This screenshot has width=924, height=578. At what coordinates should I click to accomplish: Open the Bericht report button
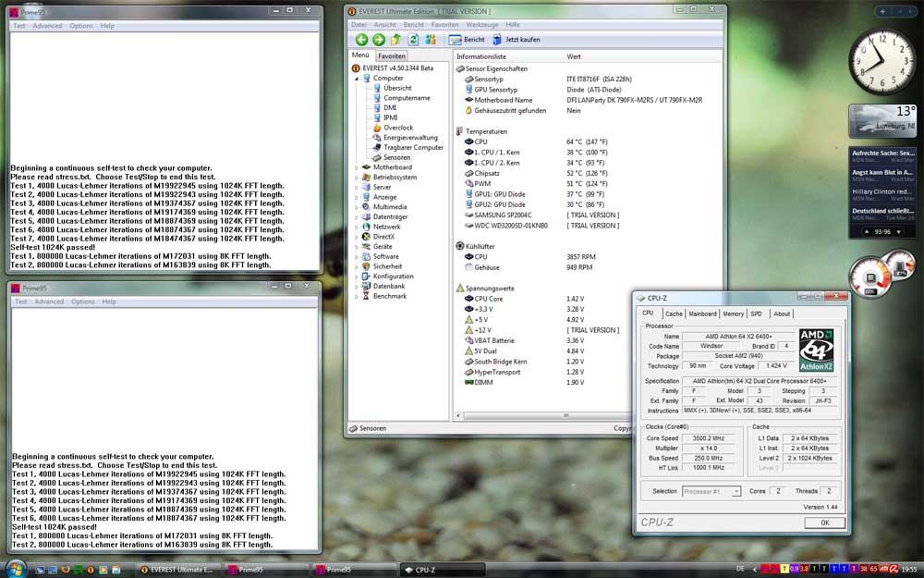point(467,40)
